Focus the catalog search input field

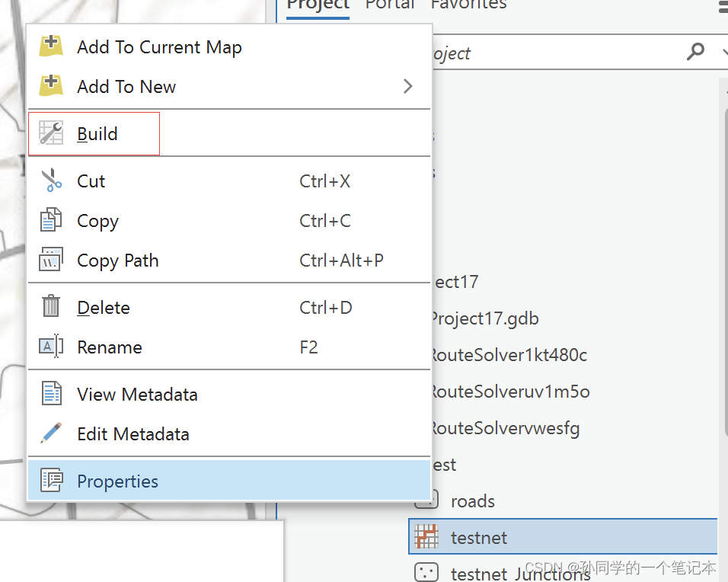(x=557, y=53)
